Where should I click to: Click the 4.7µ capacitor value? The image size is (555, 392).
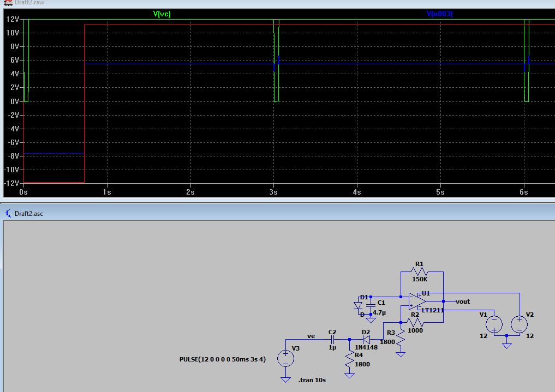point(379,312)
